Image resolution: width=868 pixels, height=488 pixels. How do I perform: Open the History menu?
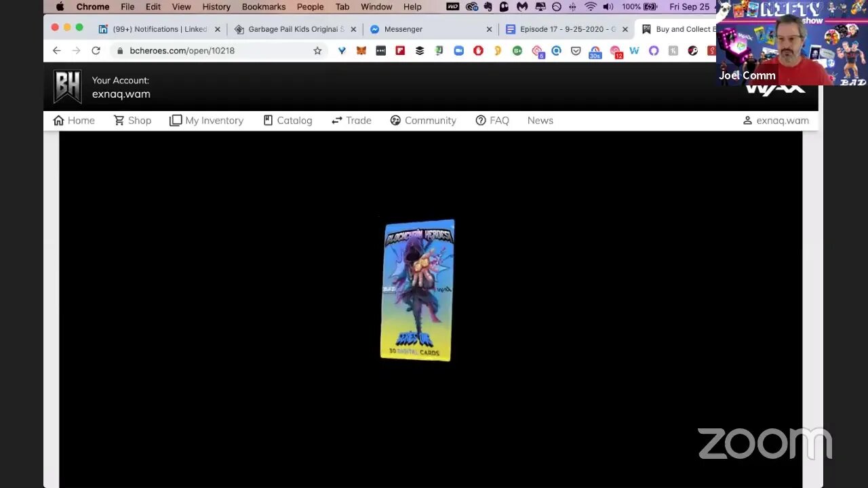coord(216,7)
